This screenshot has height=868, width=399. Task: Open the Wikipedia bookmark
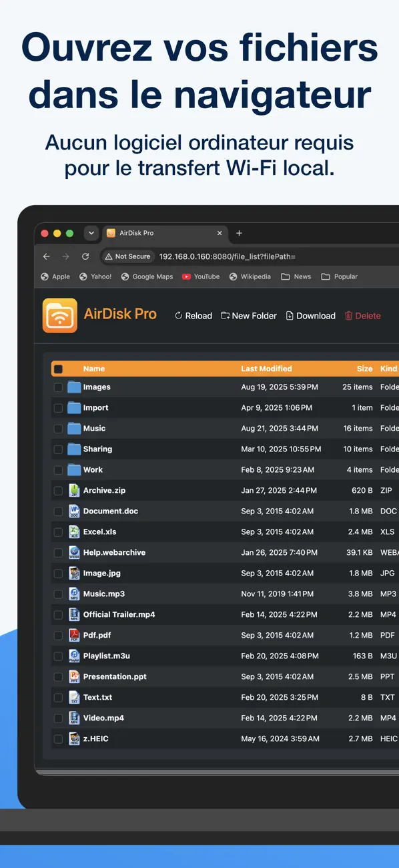click(x=250, y=276)
